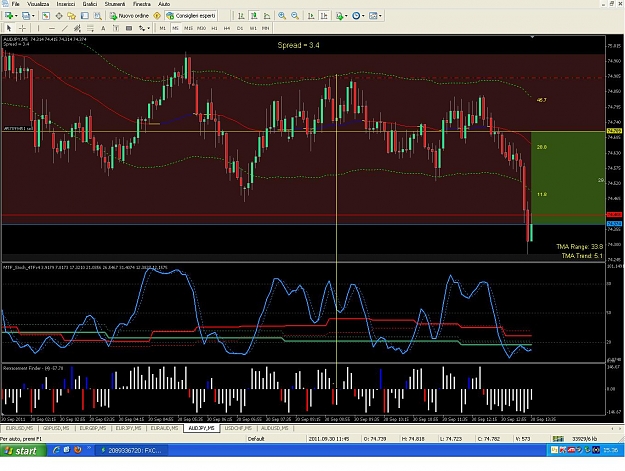Viewport: 625px width, 471px height.
Task: Toggle Consiglieri esperti button
Action: pos(191,16)
